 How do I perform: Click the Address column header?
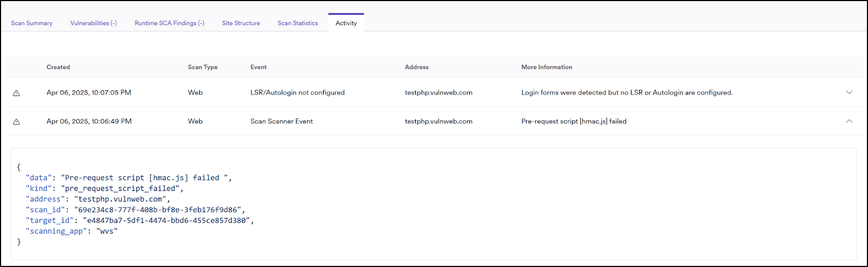click(x=417, y=67)
